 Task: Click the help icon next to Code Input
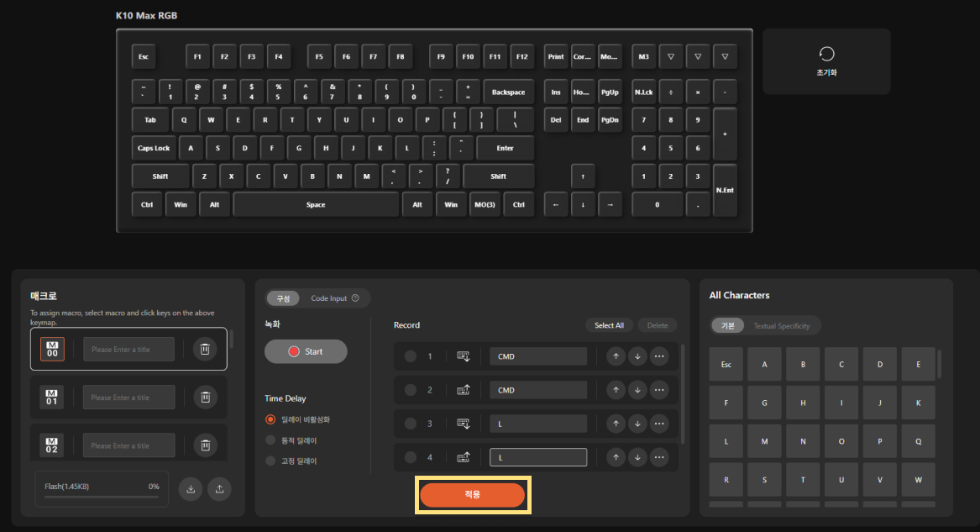[355, 298]
